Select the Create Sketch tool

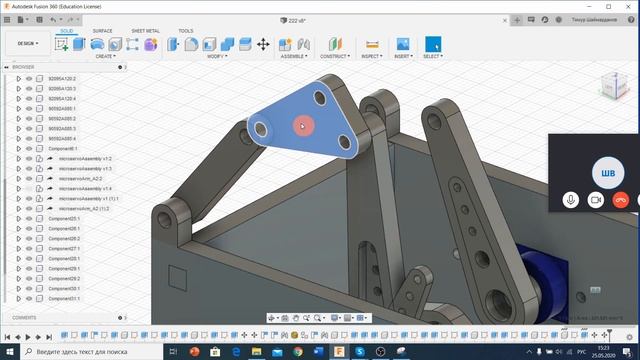coord(61,44)
